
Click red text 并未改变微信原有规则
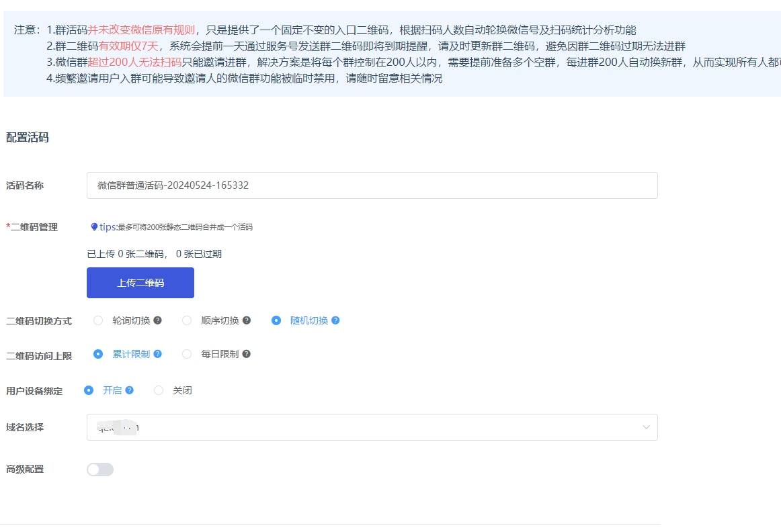(x=141, y=30)
